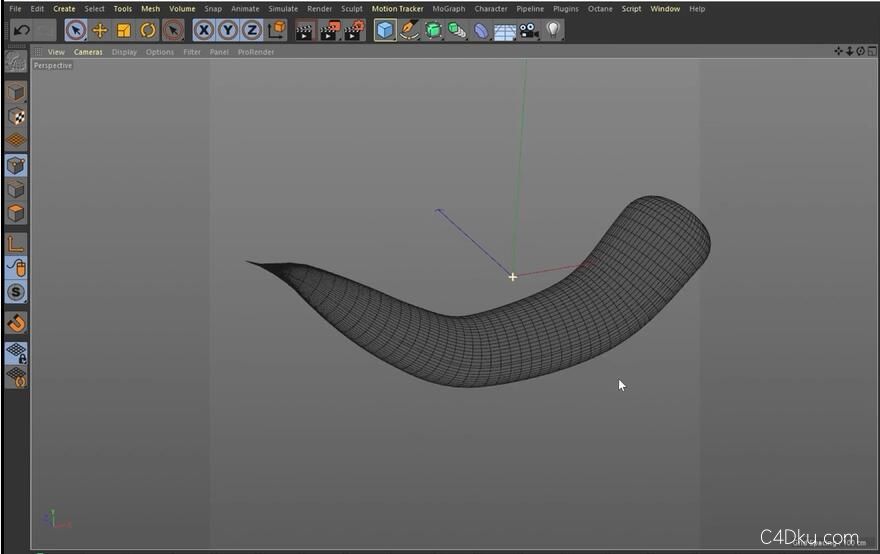Open the MoGraph menu
Image resolution: width=880 pixels, height=554 pixels.
[448, 9]
